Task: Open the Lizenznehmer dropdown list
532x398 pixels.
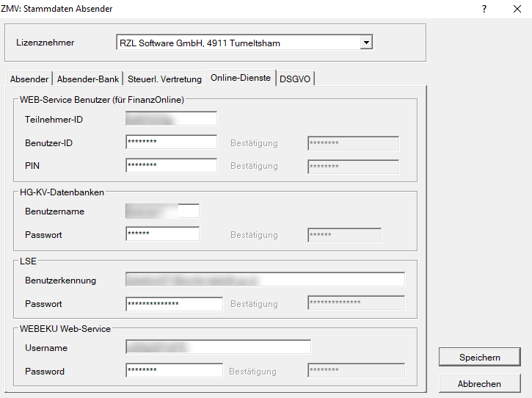Action: pos(366,43)
